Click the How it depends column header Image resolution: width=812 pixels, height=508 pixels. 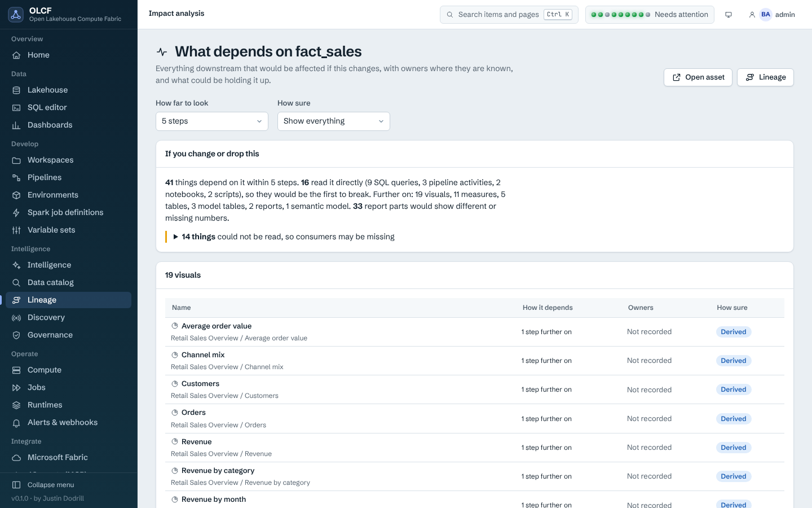click(548, 308)
